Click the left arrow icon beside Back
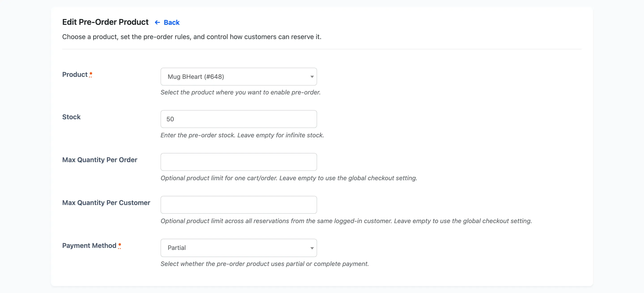This screenshot has width=644, height=293. click(x=157, y=23)
